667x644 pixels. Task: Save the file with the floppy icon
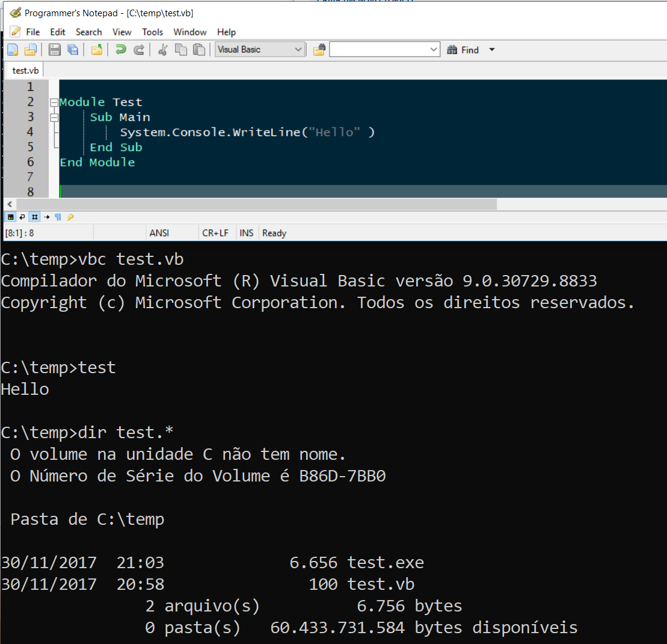coord(55,50)
